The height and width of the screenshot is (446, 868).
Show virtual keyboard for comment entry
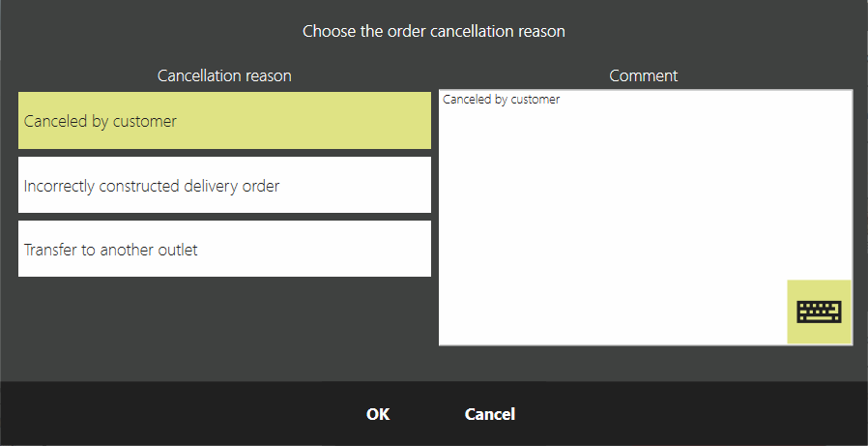click(x=819, y=312)
